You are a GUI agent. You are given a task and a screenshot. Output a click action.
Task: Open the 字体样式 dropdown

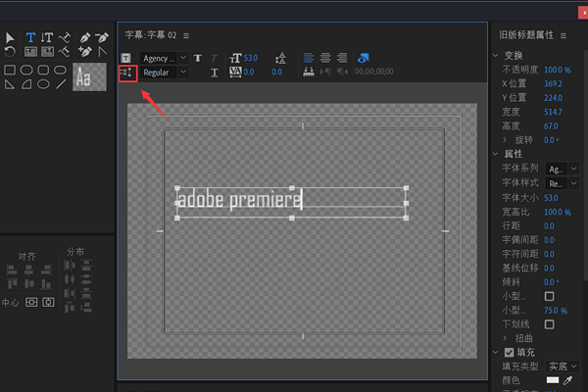pos(563,183)
